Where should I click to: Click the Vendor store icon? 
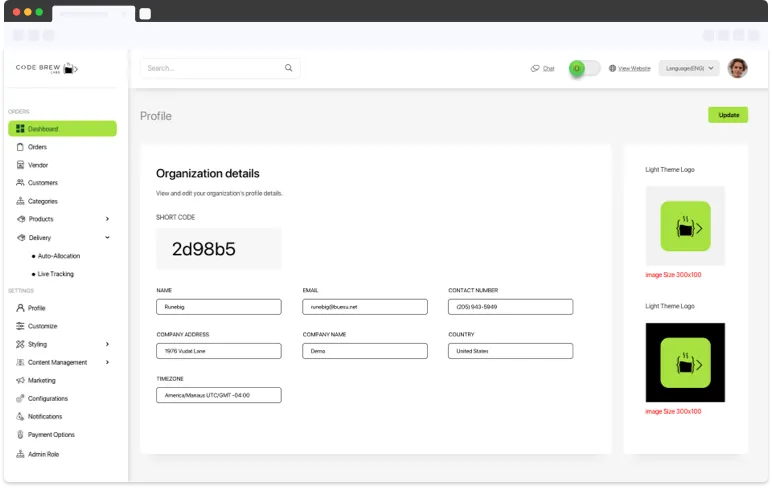(x=20, y=165)
